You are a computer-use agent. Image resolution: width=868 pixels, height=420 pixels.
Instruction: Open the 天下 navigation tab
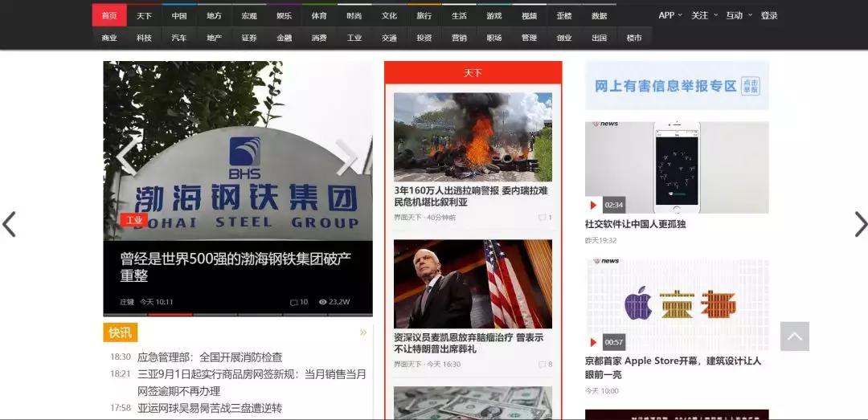click(x=144, y=15)
